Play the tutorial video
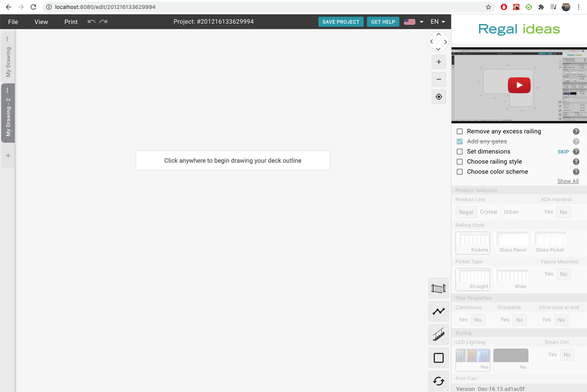 519,85
